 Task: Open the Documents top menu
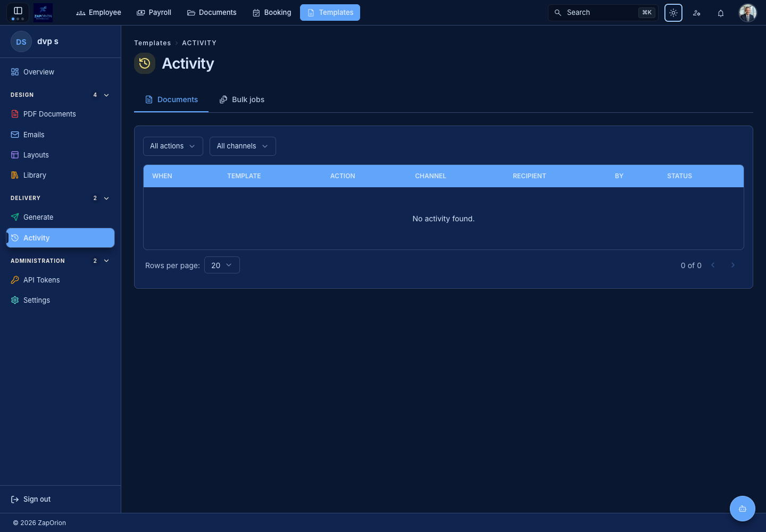coord(212,12)
